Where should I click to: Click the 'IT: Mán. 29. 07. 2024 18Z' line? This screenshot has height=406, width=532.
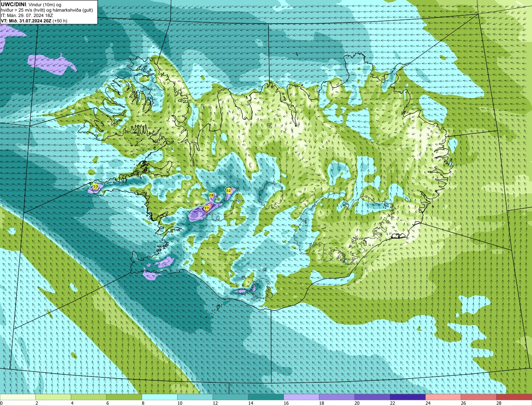tap(27, 15)
